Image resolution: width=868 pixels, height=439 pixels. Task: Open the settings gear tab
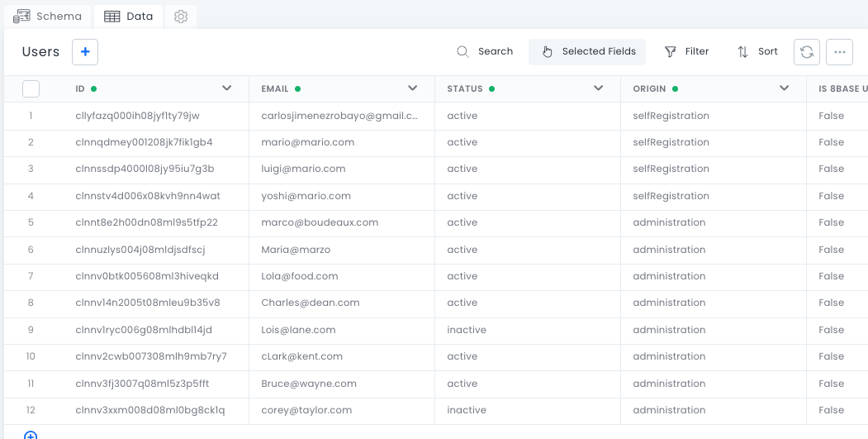pos(181,17)
